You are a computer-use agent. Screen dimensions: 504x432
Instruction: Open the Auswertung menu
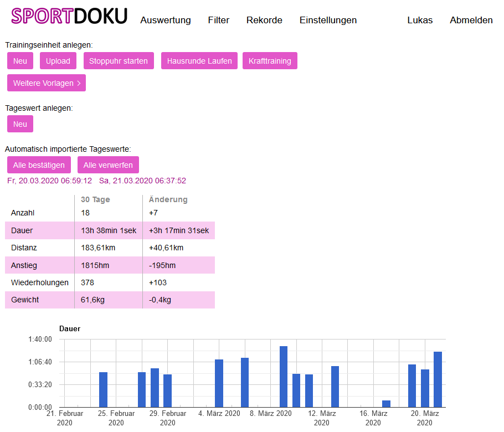pyautogui.click(x=166, y=20)
